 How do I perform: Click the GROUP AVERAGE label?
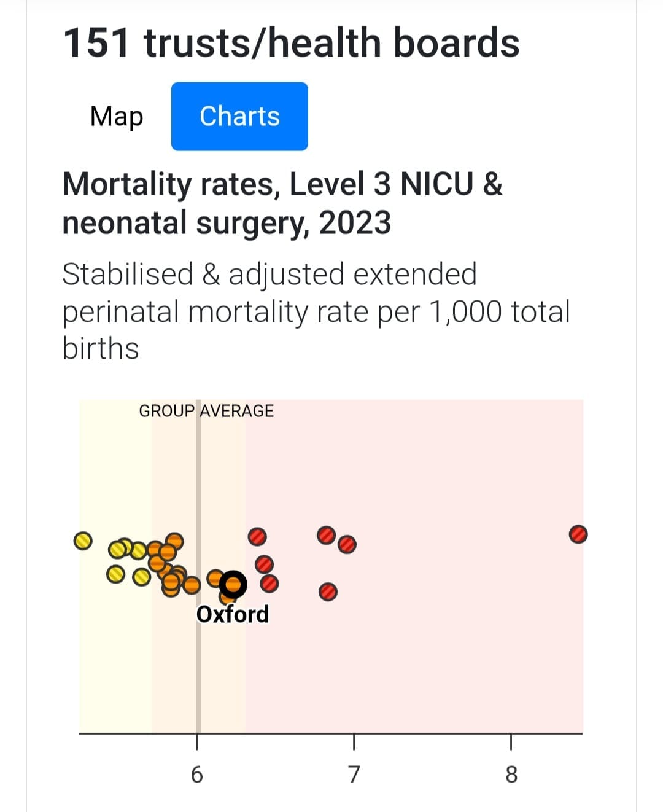click(206, 411)
